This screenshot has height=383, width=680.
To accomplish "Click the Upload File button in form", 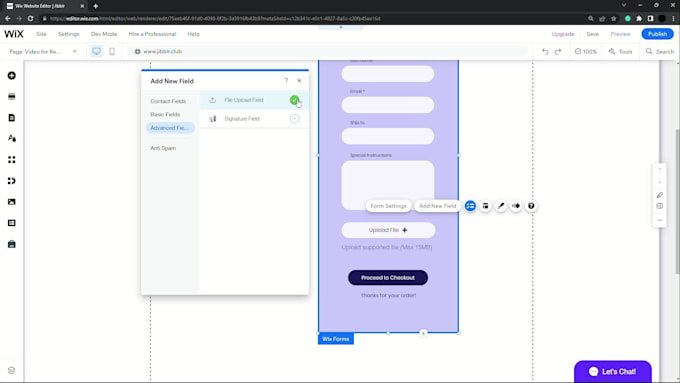I will coord(388,230).
